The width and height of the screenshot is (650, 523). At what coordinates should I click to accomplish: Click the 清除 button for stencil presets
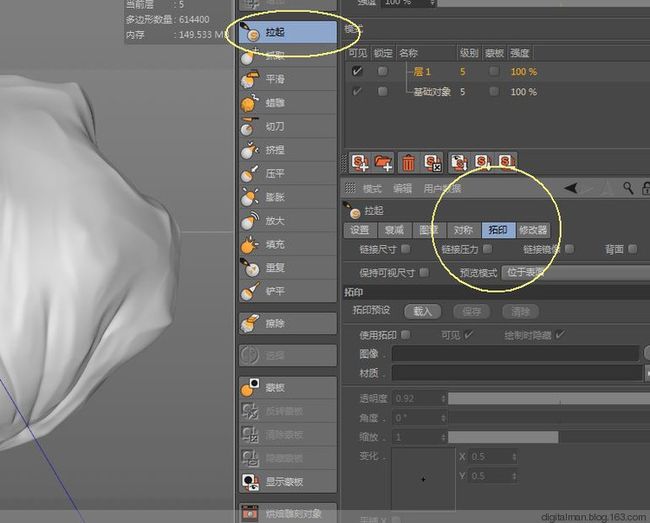coord(521,311)
